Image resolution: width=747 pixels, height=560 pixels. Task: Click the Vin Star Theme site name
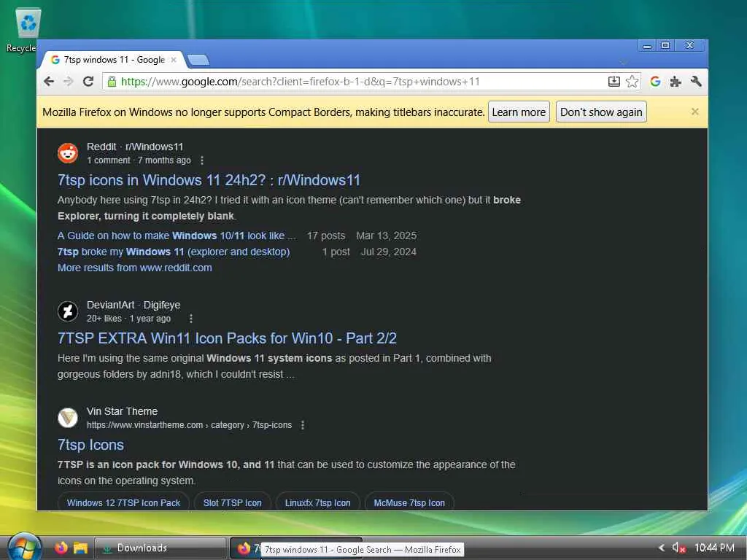[122, 411]
